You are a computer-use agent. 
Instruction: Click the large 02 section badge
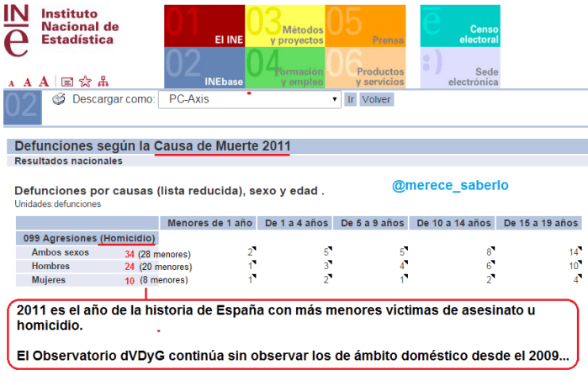[23, 107]
